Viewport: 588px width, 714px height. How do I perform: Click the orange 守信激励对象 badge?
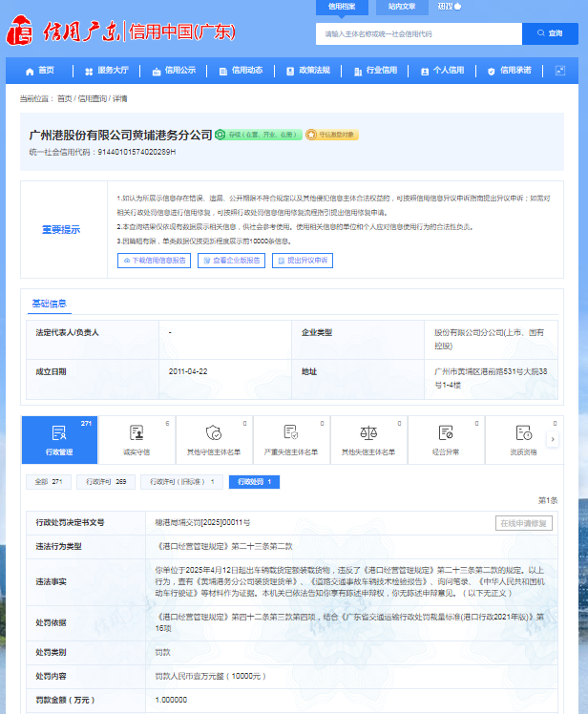pyautogui.click(x=332, y=135)
